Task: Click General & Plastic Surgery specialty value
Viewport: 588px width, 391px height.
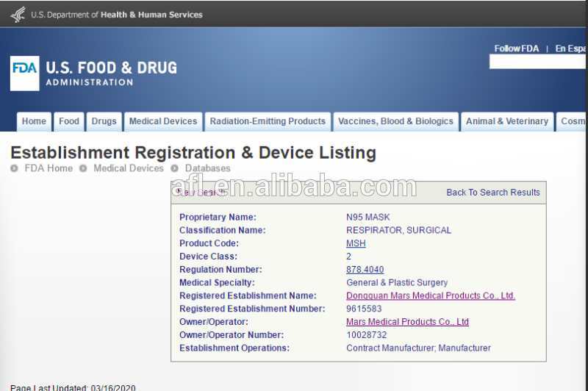Action: pyautogui.click(x=397, y=283)
